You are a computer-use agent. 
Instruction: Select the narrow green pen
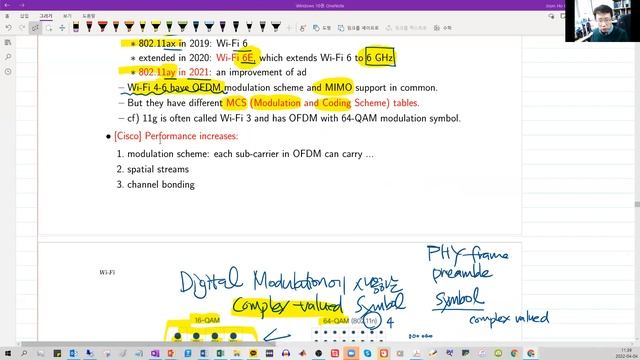(169, 27)
